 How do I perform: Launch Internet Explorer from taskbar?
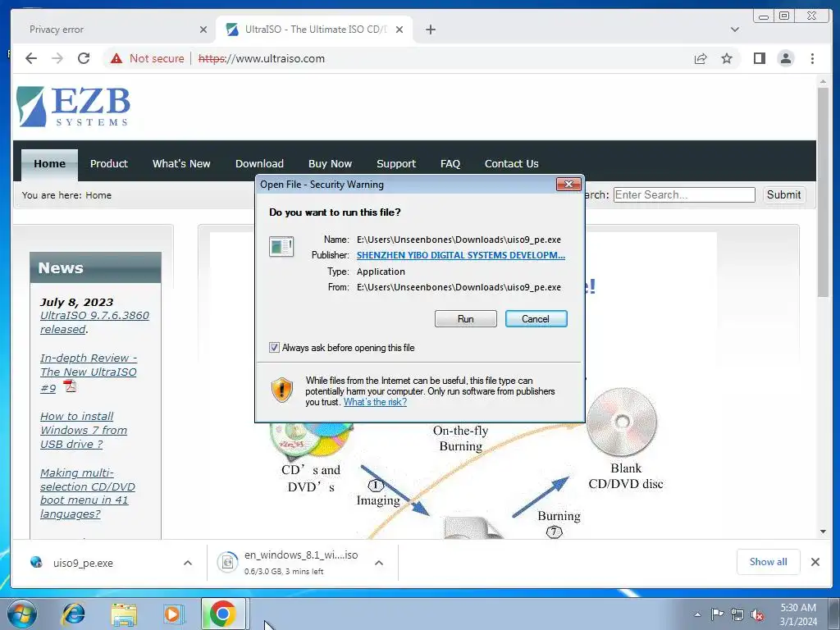[73, 614]
